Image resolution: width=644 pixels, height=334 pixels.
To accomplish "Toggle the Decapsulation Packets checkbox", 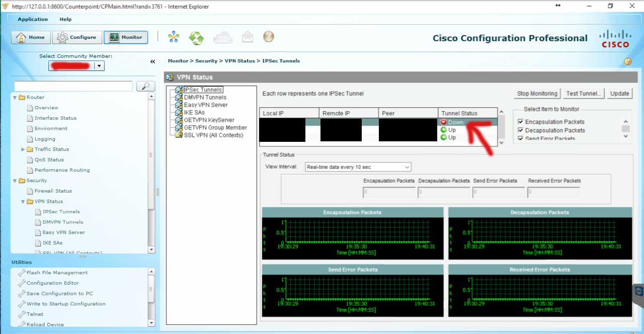I will 521,130.
